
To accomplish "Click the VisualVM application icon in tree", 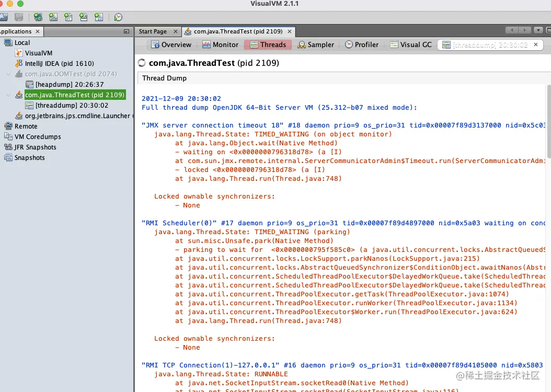I will (19, 53).
